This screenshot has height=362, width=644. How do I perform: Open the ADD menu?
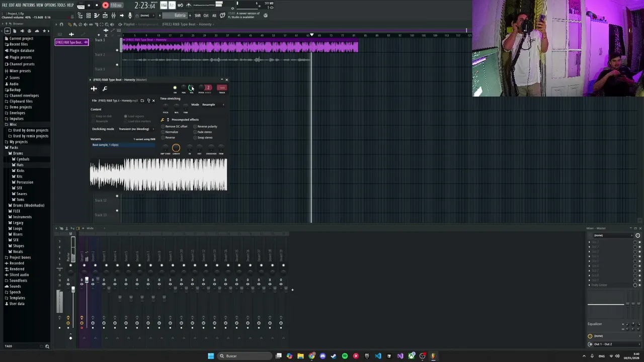click(x=18, y=5)
